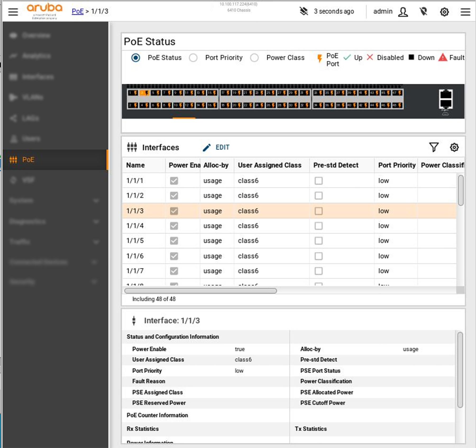The width and height of the screenshot is (476, 448).
Task: Click the Tx Statistics section heading
Action: (x=311, y=429)
